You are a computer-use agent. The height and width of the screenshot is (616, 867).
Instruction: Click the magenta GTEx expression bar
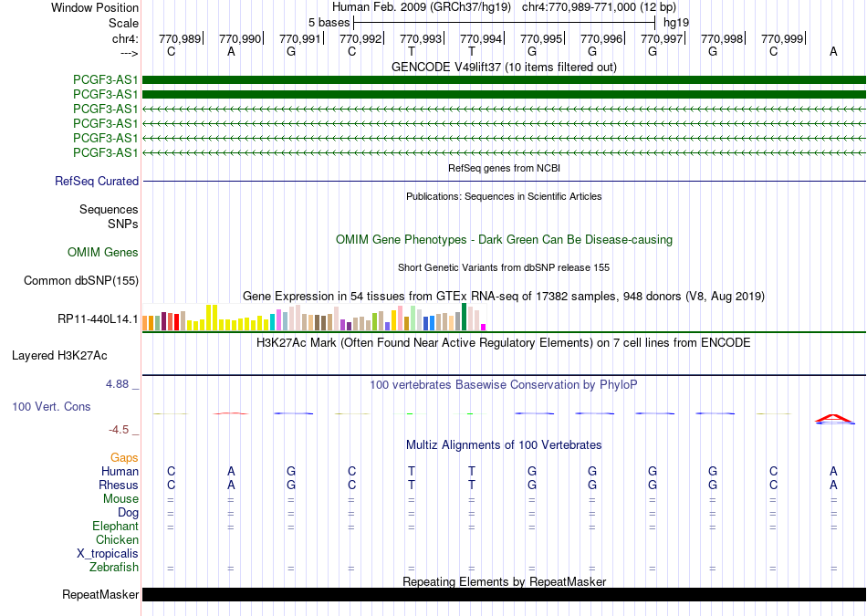(484, 328)
